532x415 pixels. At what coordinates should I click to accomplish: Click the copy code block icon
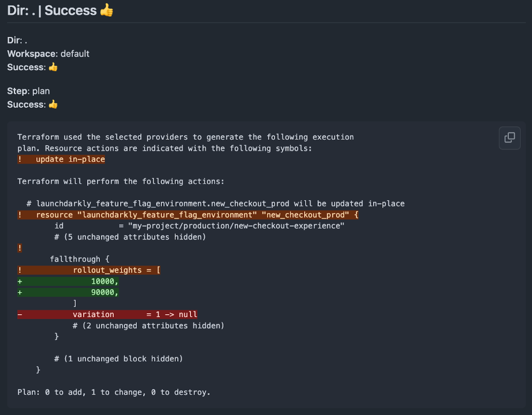point(509,138)
